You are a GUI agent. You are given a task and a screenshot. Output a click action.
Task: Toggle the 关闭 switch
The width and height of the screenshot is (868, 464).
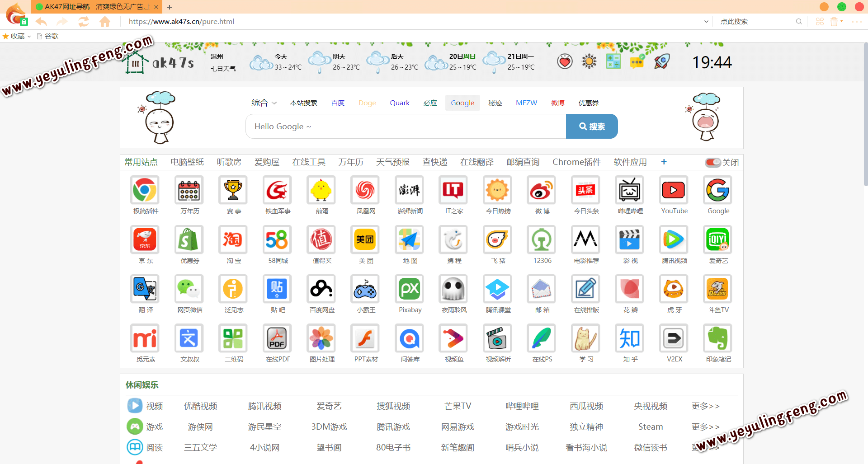(x=713, y=162)
